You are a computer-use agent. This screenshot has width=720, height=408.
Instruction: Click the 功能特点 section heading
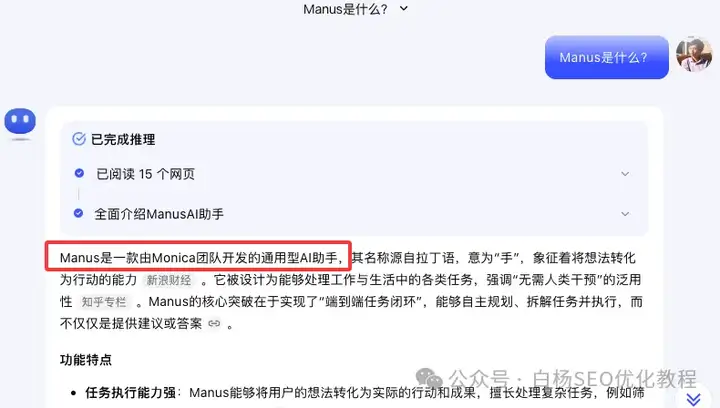click(86, 359)
